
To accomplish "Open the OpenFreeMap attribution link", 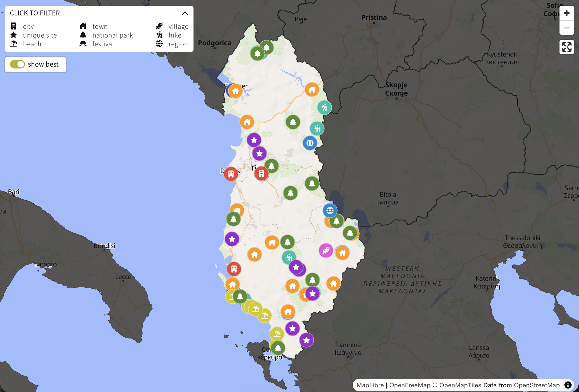I will coord(410,385).
